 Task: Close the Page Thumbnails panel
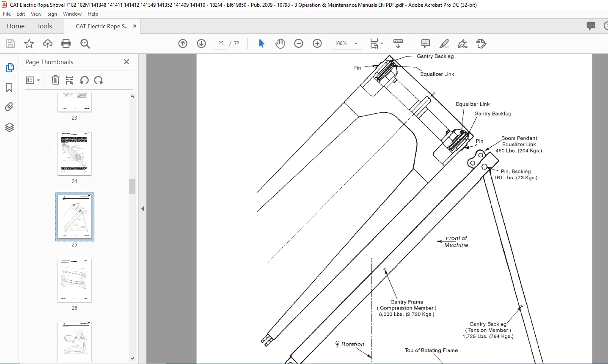(x=127, y=62)
